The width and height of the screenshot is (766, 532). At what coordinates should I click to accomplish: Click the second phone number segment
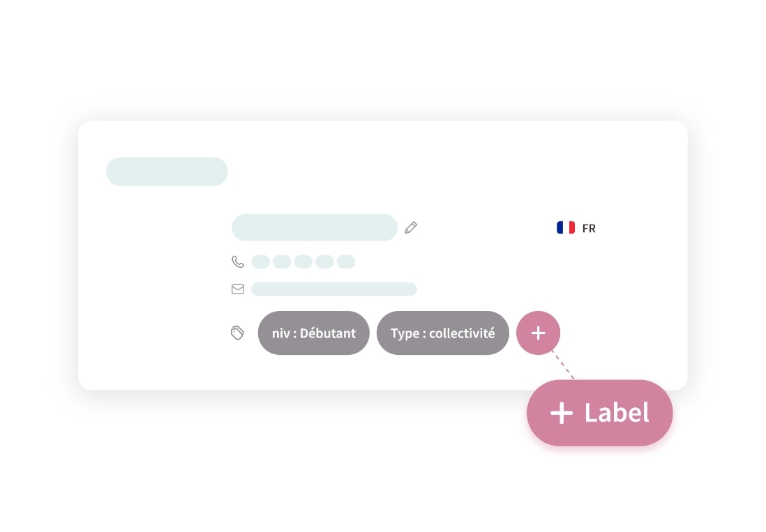[x=282, y=261]
